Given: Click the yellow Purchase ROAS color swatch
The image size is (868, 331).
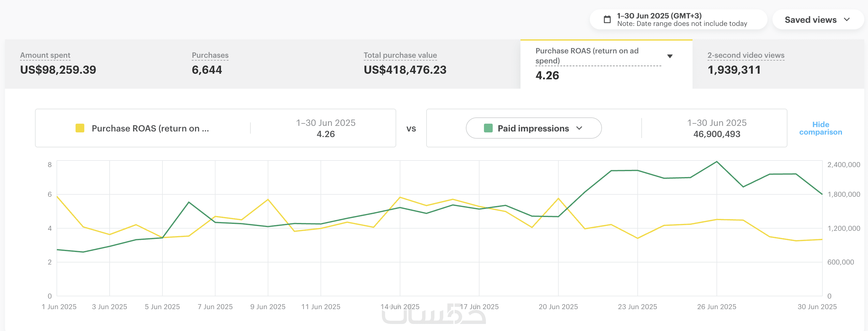Looking at the screenshot, I should point(80,128).
